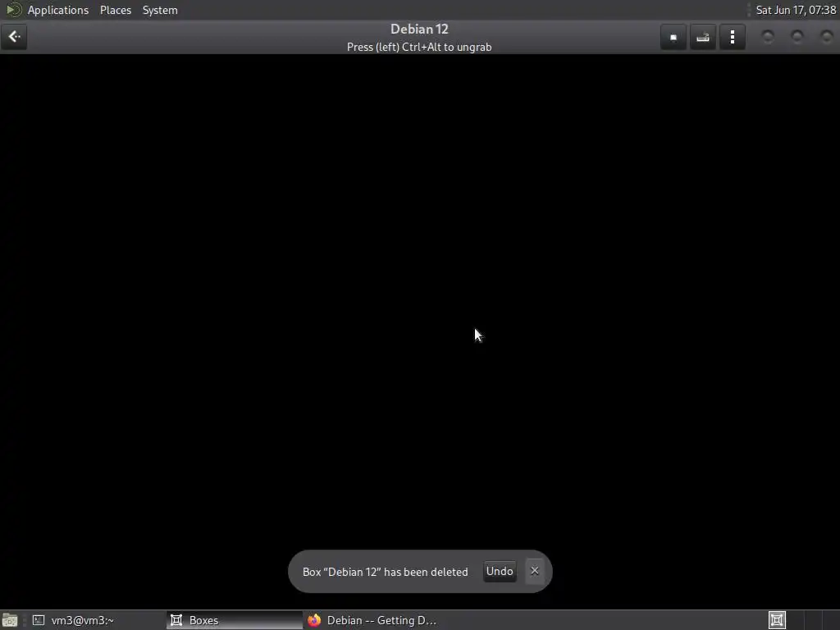Open the three-dot box actions menu
Screen dimensions: 840x630
click(733, 37)
